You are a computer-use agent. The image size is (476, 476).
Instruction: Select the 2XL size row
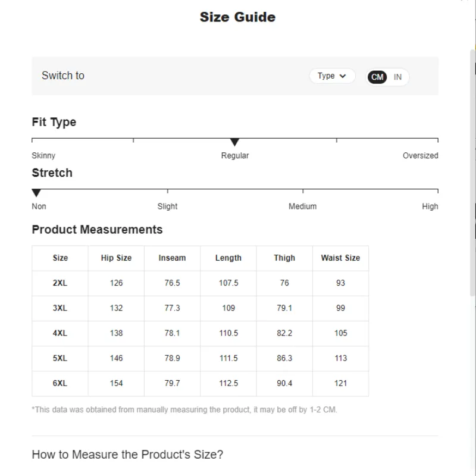tap(60, 283)
